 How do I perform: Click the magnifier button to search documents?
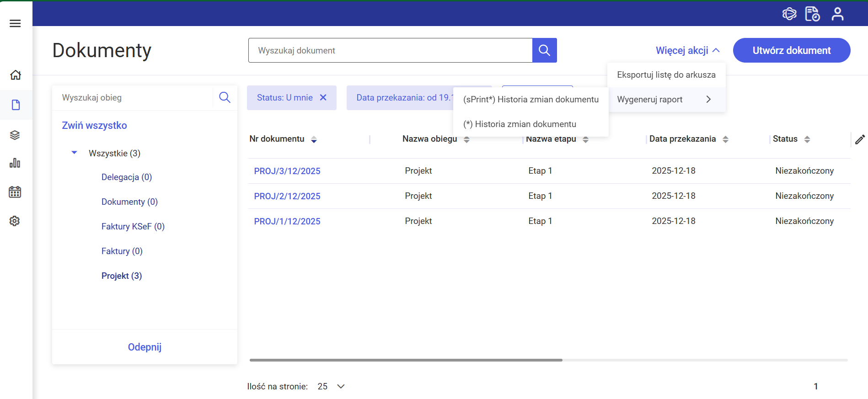pyautogui.click(x=544, y=50)
